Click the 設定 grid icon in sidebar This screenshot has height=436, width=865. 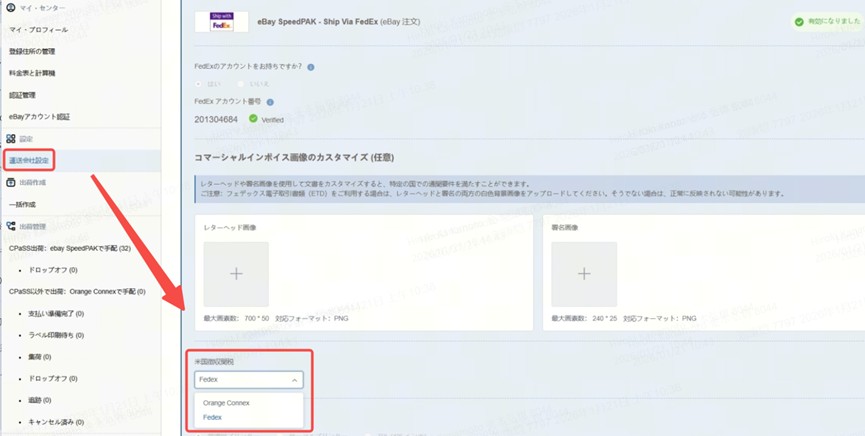click(x=10, y=139)
